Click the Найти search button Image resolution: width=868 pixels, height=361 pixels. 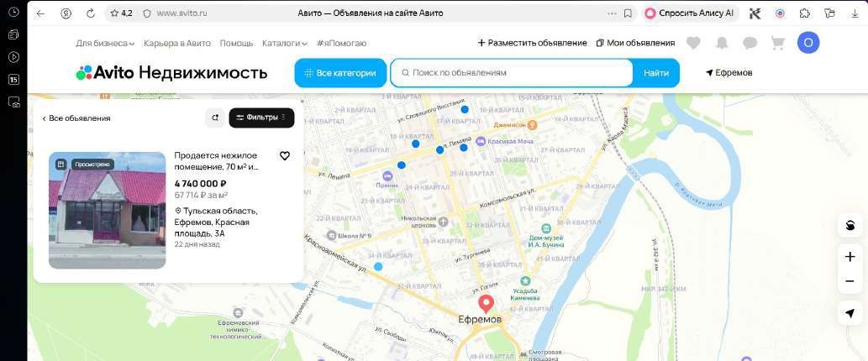click(x=656, y=73)
